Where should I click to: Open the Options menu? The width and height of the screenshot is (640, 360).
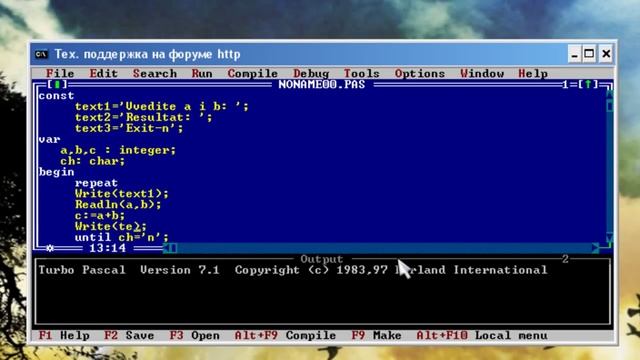coord(420,73)
